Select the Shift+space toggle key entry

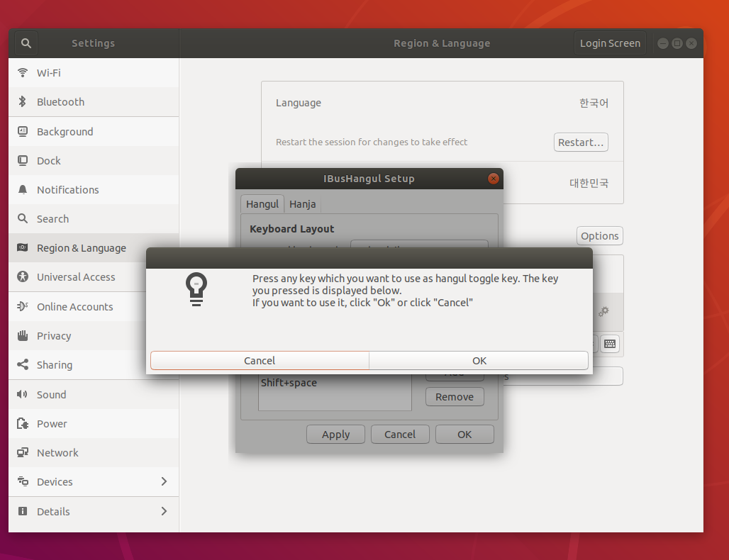click(x=335, y=383)
